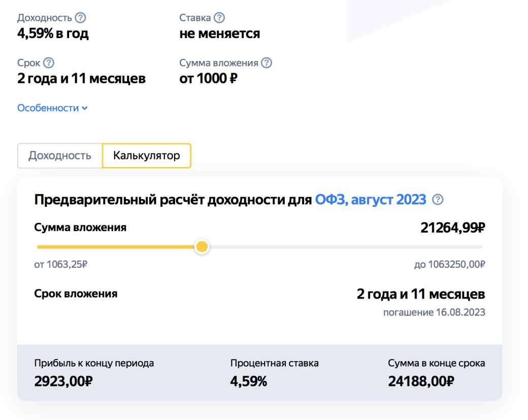Click the unfilled grey part of the amount slider
Screen dimensions: 528x420
coord(346,247)
